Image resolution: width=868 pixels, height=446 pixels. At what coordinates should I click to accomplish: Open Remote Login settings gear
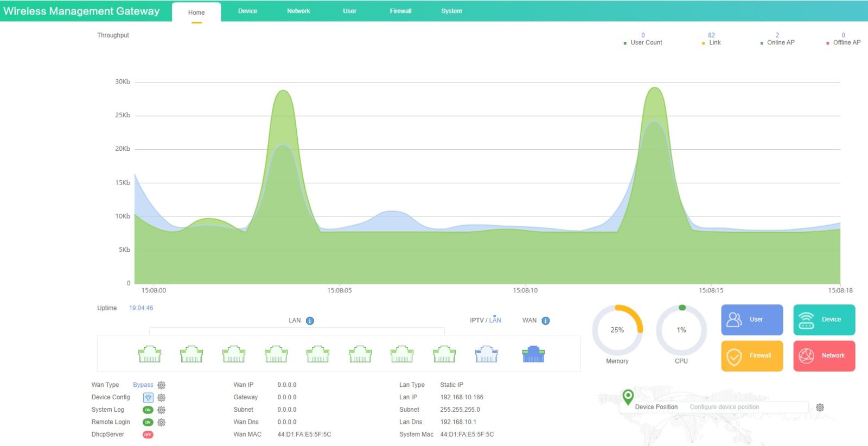[162, 422]
